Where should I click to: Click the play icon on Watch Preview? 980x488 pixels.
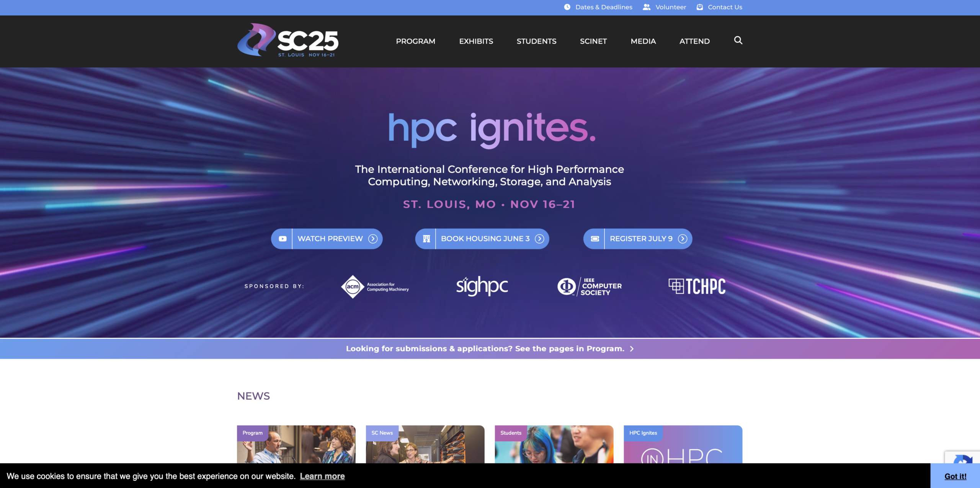pos(283,239)
